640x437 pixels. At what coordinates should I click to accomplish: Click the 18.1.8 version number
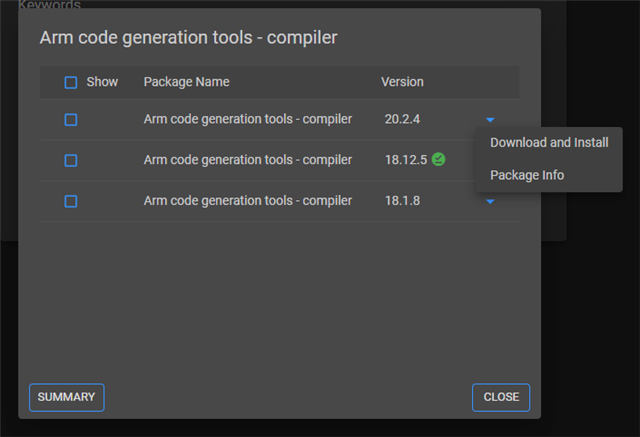pyautogui.click(x=402, y=201)
